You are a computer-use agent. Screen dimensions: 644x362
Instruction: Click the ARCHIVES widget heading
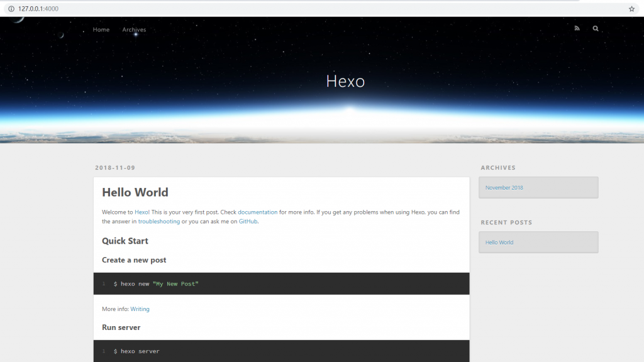coord(498,167)
